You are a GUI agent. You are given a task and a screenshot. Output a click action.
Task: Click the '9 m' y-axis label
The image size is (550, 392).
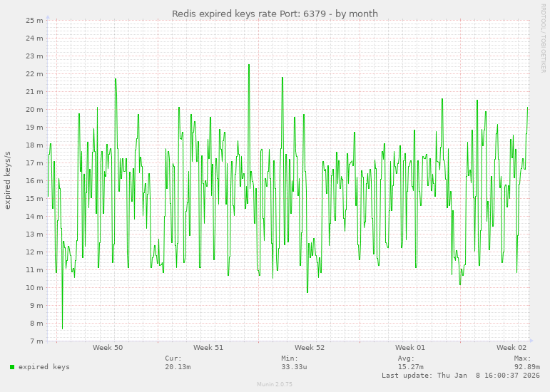36,306
